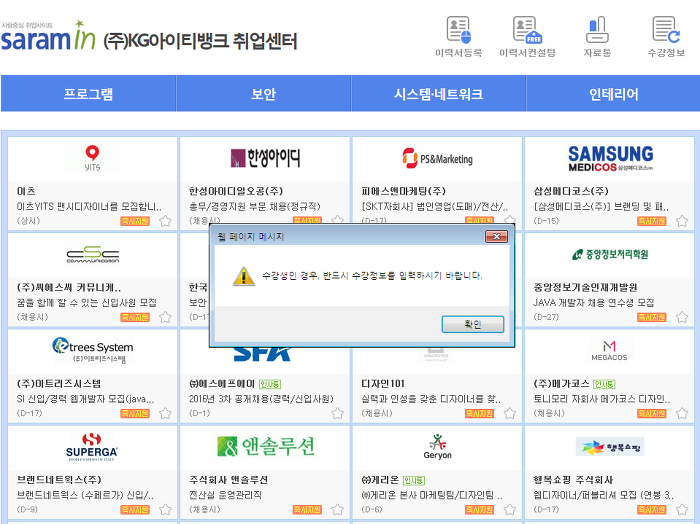Favorite the 브랜드네트웍스 posting star
The width and height of the screenshot is (700, 524).
(x=165, y=509)
